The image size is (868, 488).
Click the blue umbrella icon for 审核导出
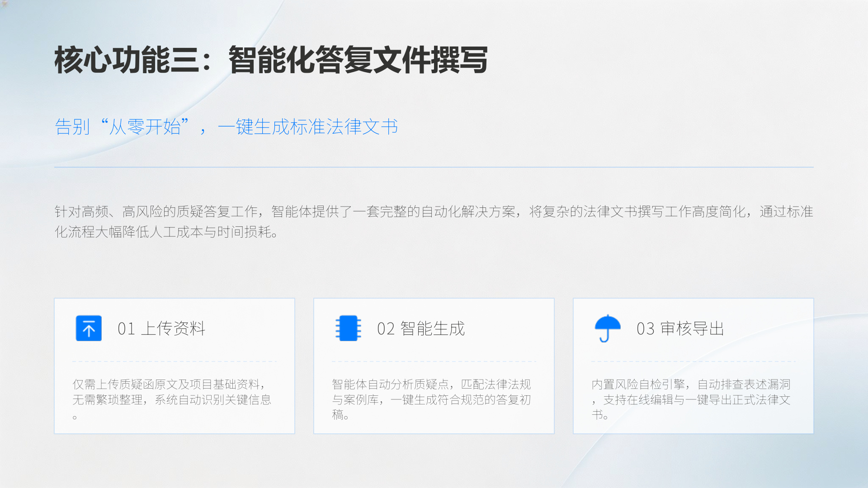coord(608,328)
